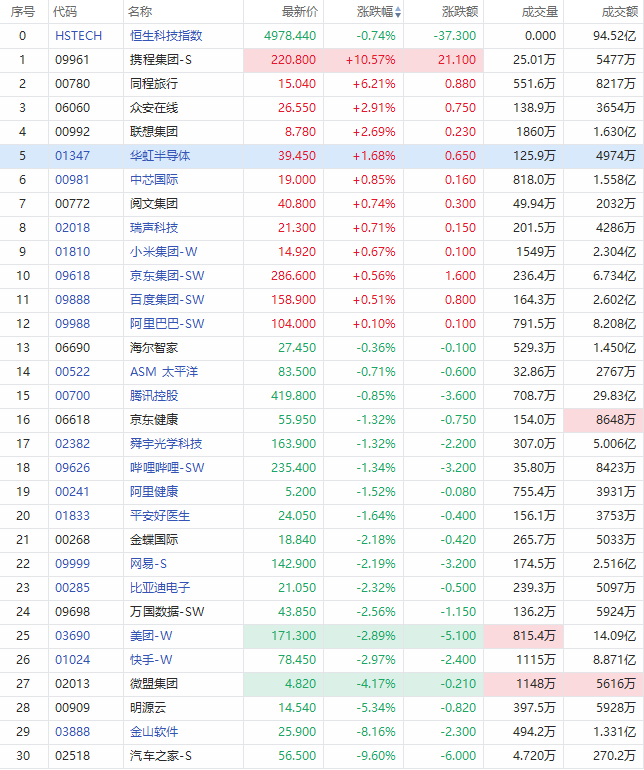Open 小米集团-W stock link

164,252
